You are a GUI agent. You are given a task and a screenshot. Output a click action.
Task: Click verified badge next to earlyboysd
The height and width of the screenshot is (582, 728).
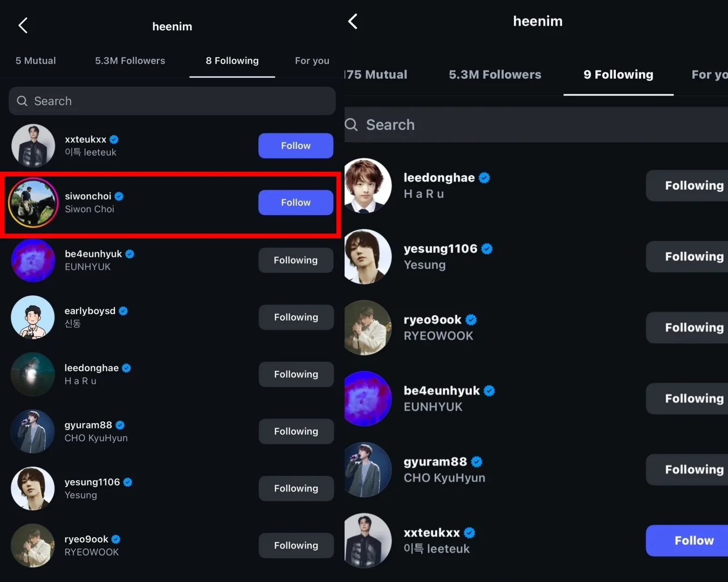click(123, 311)
